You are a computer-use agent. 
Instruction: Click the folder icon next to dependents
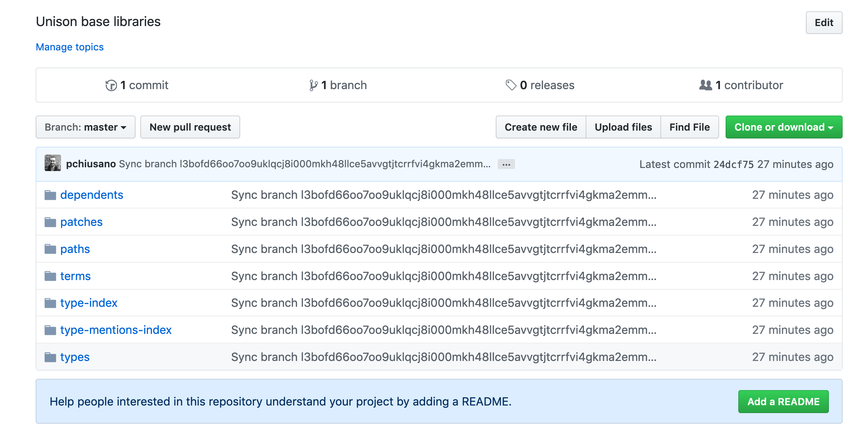tap(50, 195)
